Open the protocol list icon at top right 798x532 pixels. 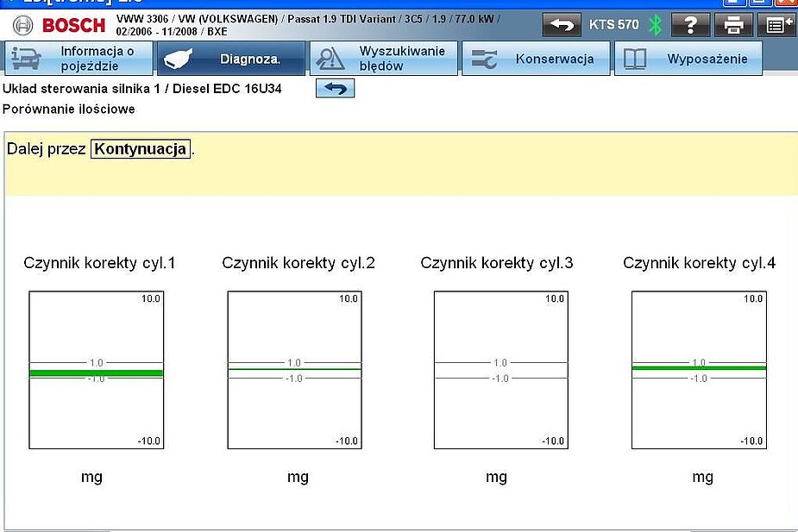click(x=776, y=24)
